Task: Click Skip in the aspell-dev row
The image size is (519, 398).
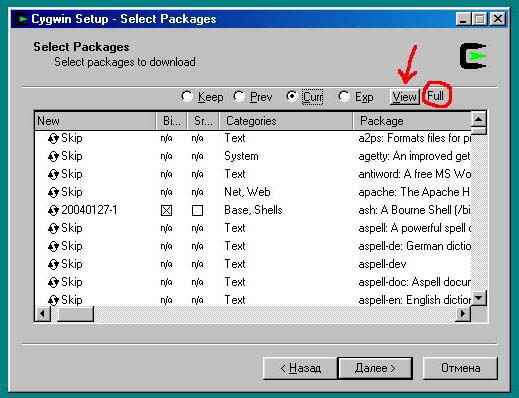Action: (72, 264)
